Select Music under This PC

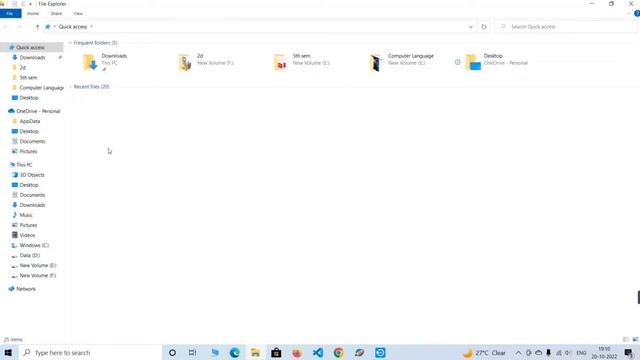click(26, 215)
